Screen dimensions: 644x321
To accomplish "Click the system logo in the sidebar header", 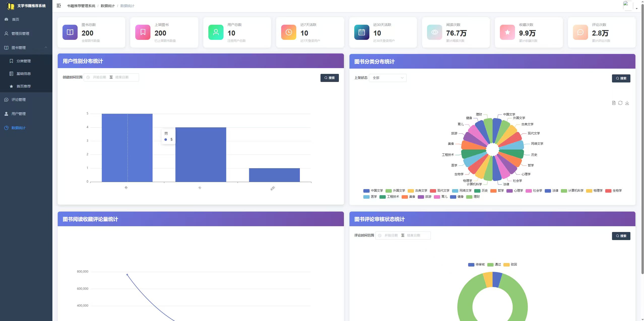I will [x=11, y=6].
